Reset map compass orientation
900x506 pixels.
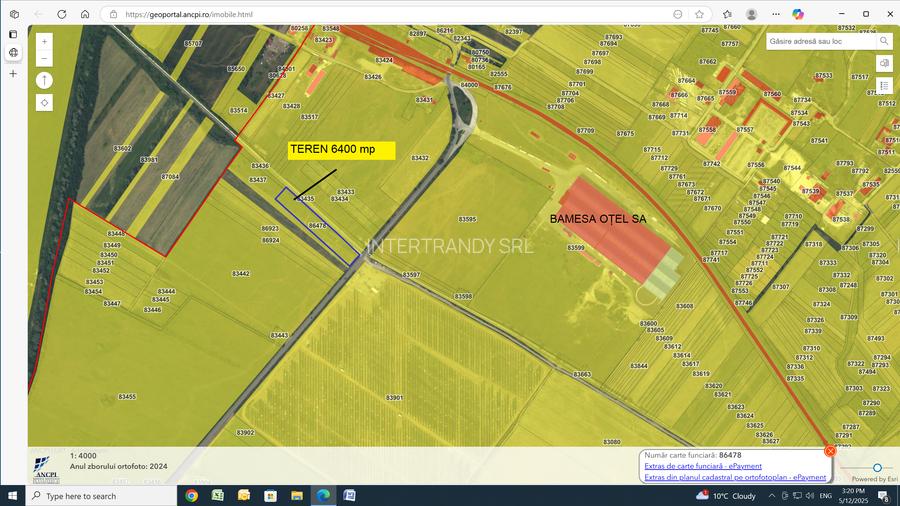[x=44, y=80]
